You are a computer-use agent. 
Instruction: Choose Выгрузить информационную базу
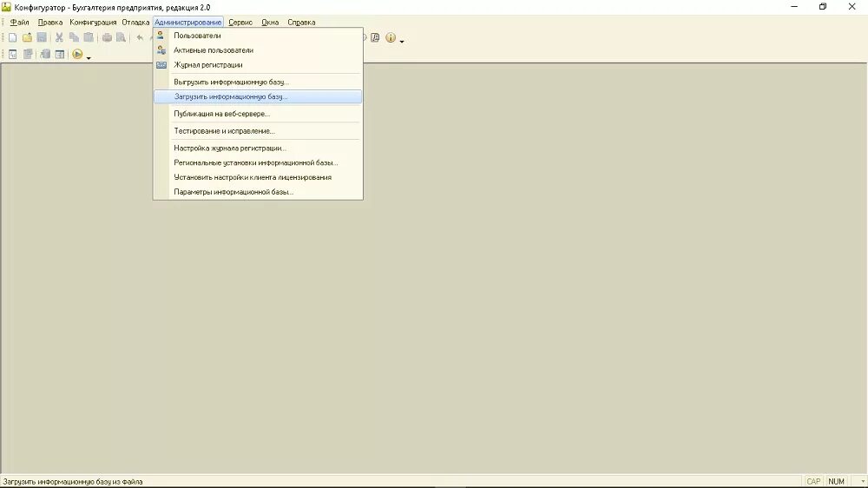click(258, 82)
